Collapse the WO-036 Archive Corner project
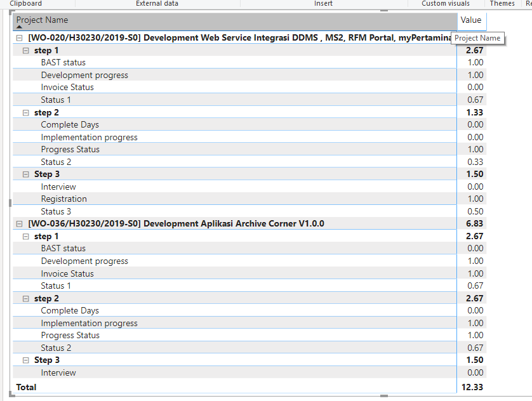 click(19, 224)
